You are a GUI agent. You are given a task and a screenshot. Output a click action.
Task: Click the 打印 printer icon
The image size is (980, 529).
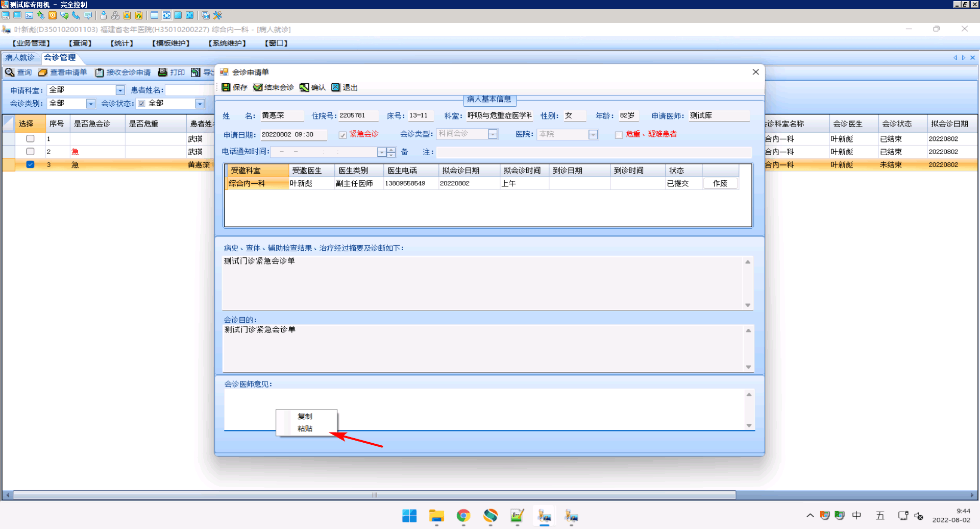coord(163,73)
